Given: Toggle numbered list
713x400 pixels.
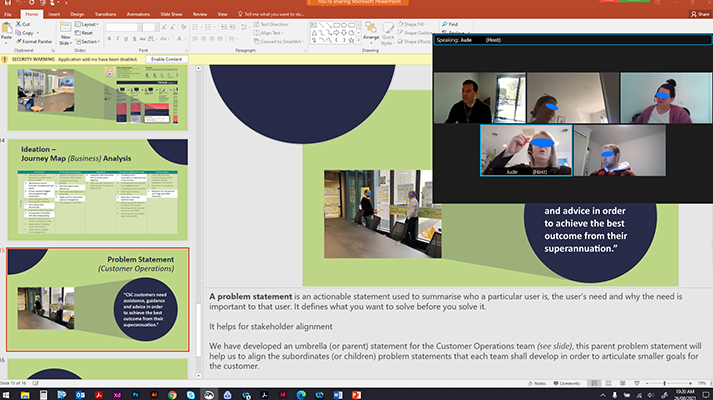Looking at the screenshot, I should (209, 27).
